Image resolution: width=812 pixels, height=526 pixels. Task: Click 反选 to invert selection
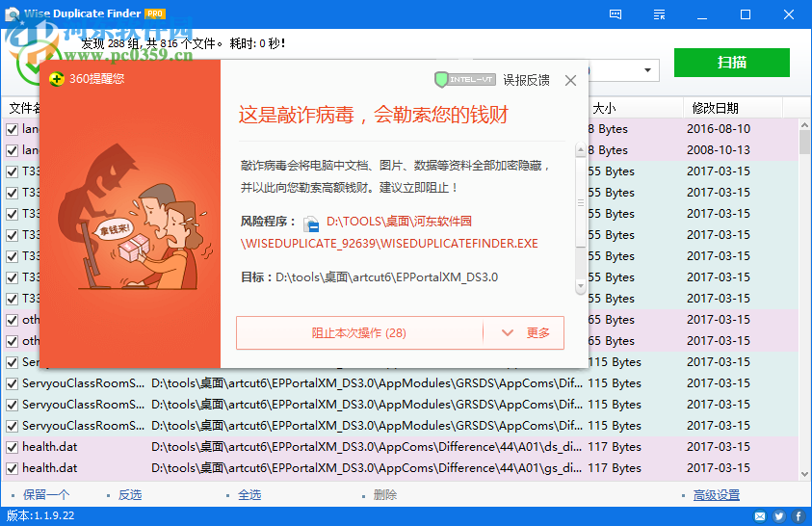tap(130, 495)
